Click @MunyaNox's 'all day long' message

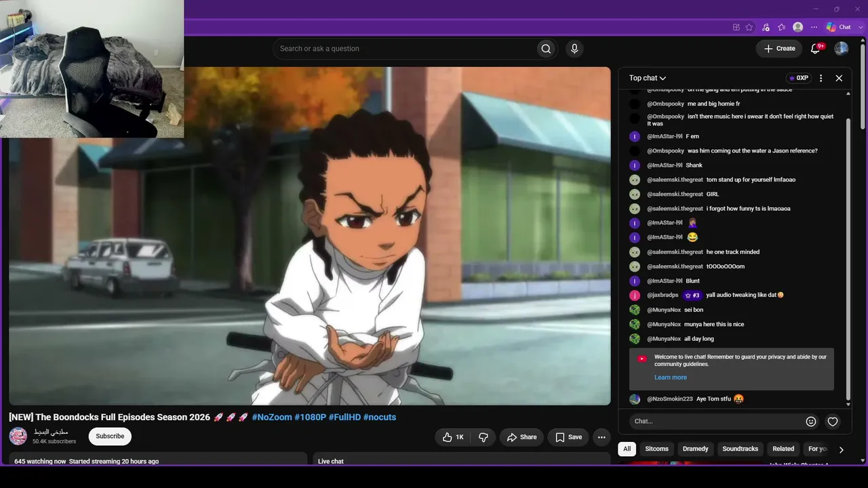click(x=699, y=339)
